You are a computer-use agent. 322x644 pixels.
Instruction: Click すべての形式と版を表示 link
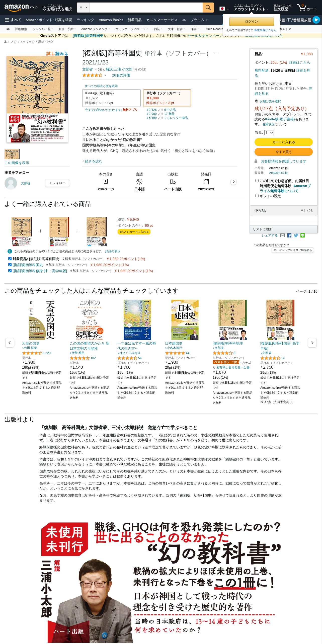[101, 86]
